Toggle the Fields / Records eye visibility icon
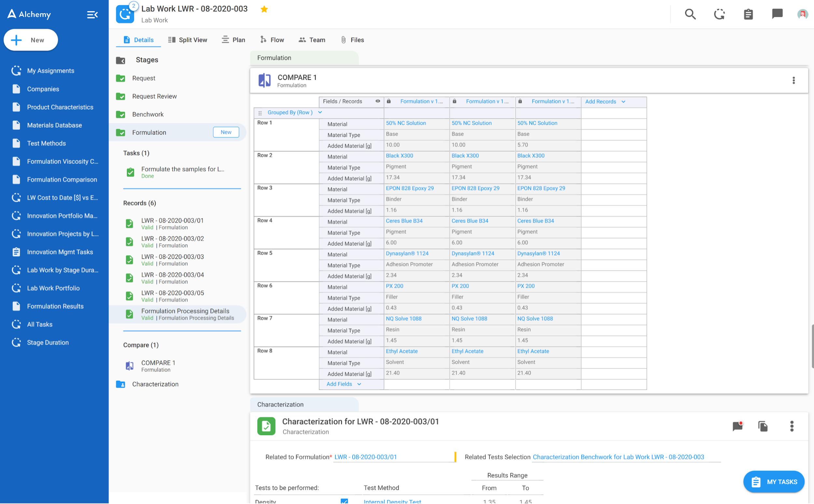The height and width of the screenshot is (504, 814). click(x=377, y=101)
